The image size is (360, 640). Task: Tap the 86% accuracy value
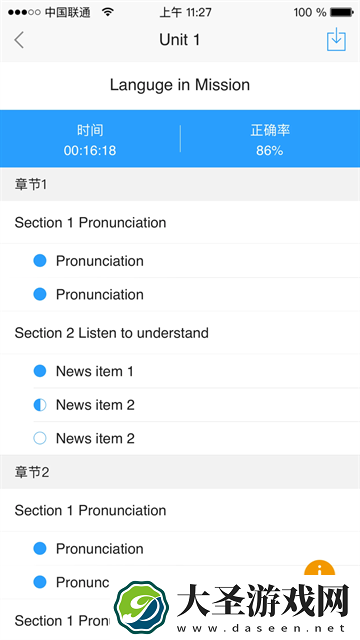[270, 151]
